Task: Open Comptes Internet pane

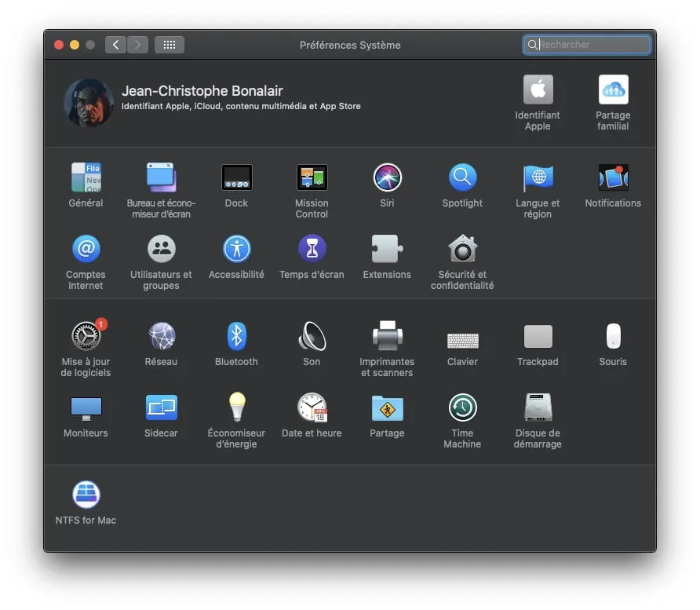Action: pyautogui.click(x=86, y=249)
